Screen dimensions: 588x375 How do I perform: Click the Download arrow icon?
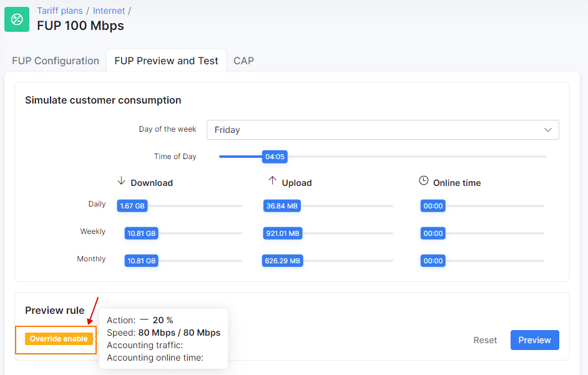click(x=121, y=181)
